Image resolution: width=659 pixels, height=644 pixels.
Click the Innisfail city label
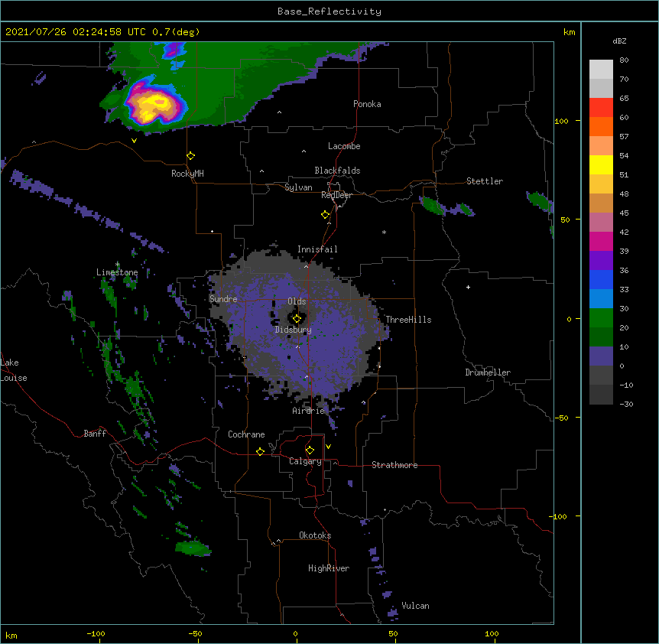(x=317, y=249)
